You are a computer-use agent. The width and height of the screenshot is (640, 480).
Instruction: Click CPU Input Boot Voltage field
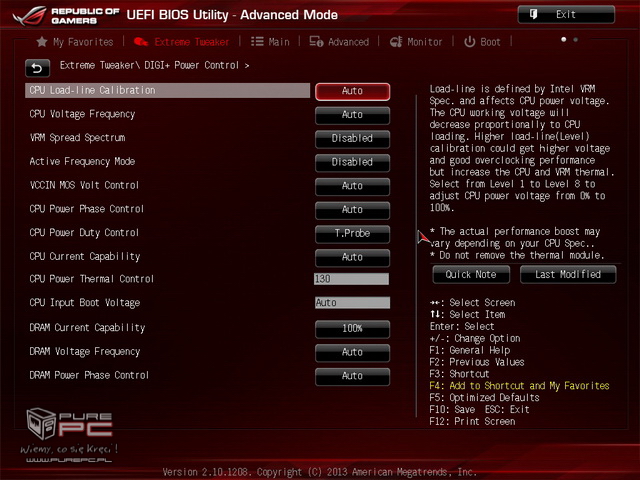coord(352,302)
